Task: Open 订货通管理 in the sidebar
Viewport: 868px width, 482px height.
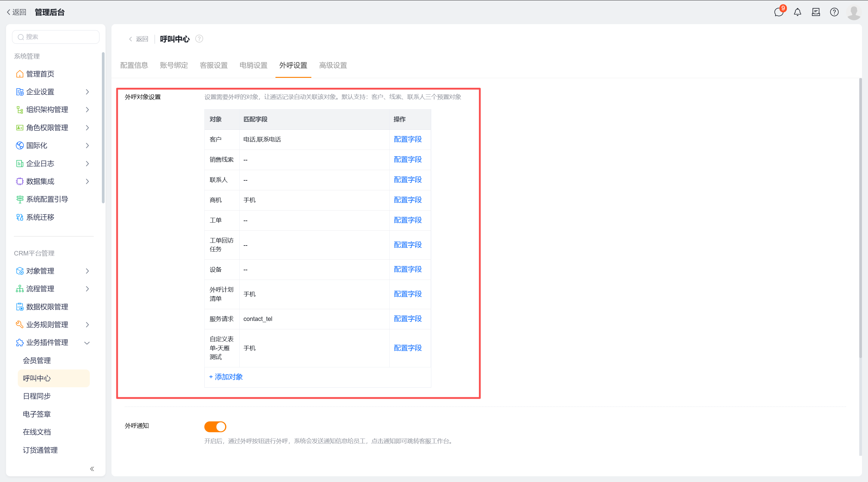Action: [40, 450]
